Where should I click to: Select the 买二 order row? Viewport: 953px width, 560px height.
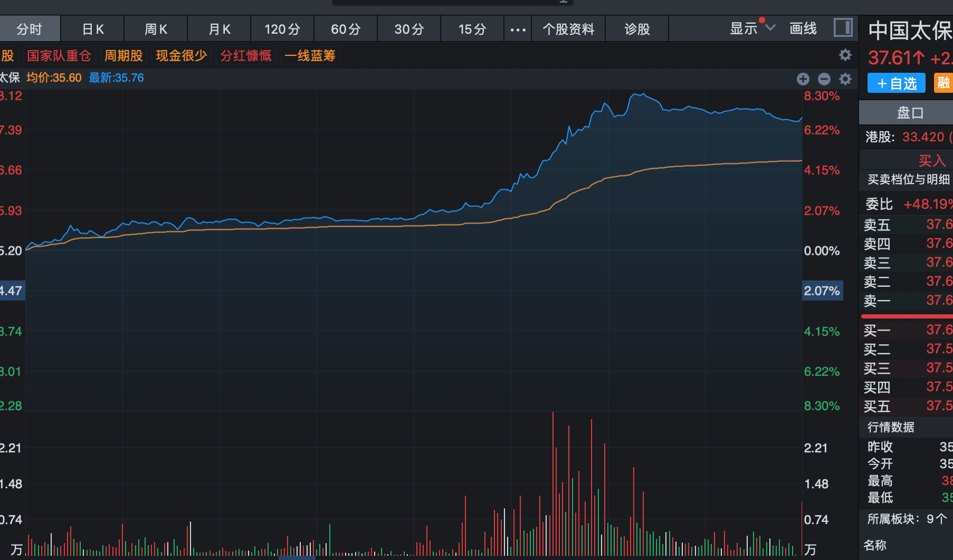(907, 349)
